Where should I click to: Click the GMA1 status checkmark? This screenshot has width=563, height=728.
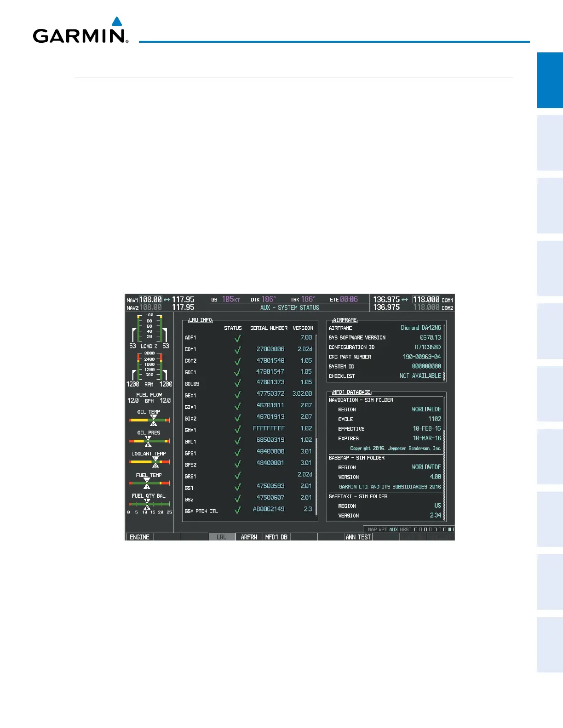point(237,429)
